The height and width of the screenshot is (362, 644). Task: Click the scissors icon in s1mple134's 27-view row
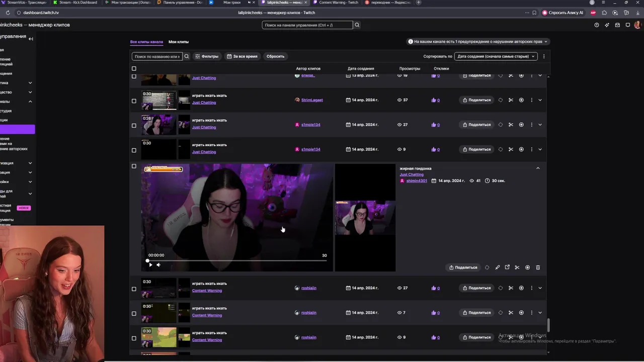tap(511, 125)
